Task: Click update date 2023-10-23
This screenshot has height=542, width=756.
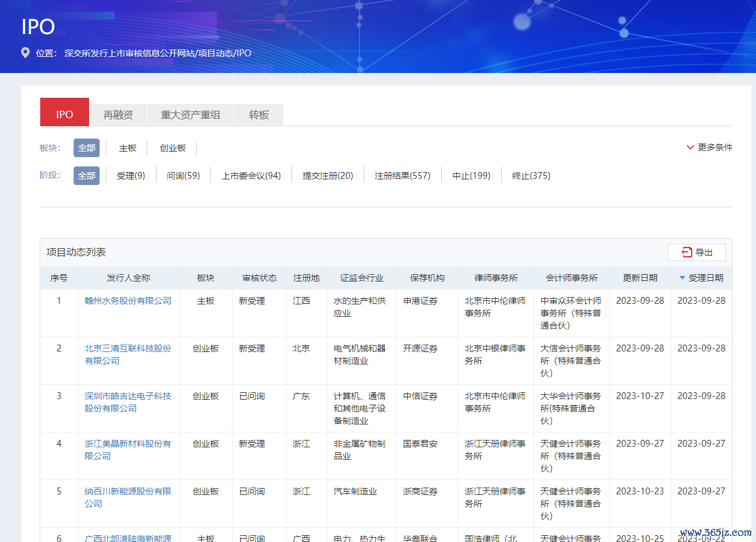Action: coord(640,491)
